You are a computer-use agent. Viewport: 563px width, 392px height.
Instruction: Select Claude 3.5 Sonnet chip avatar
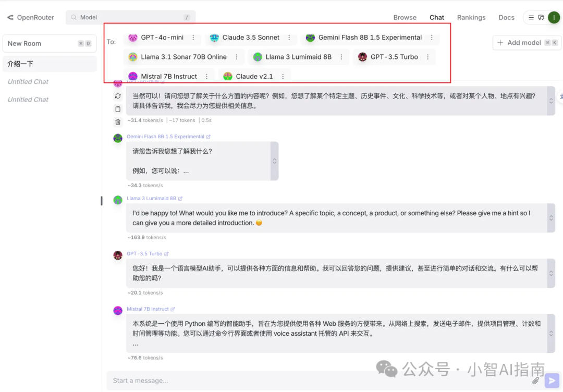tap(214, 38)
